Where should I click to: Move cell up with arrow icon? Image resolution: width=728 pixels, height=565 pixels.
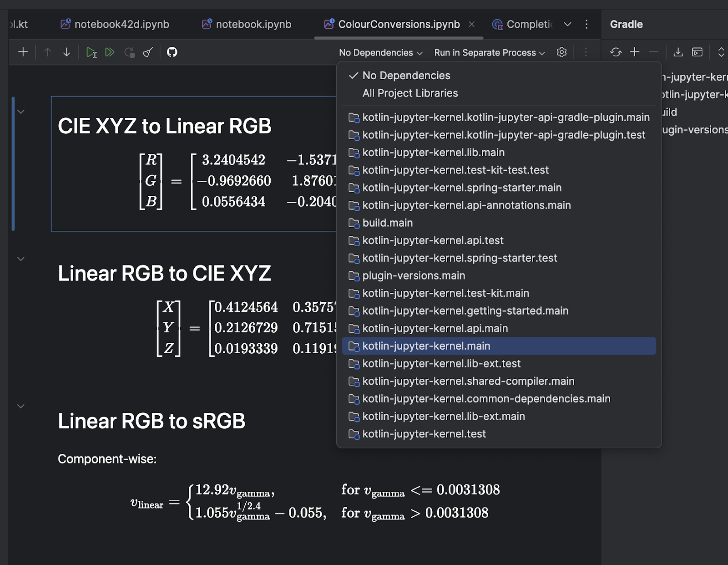(47, 52)
